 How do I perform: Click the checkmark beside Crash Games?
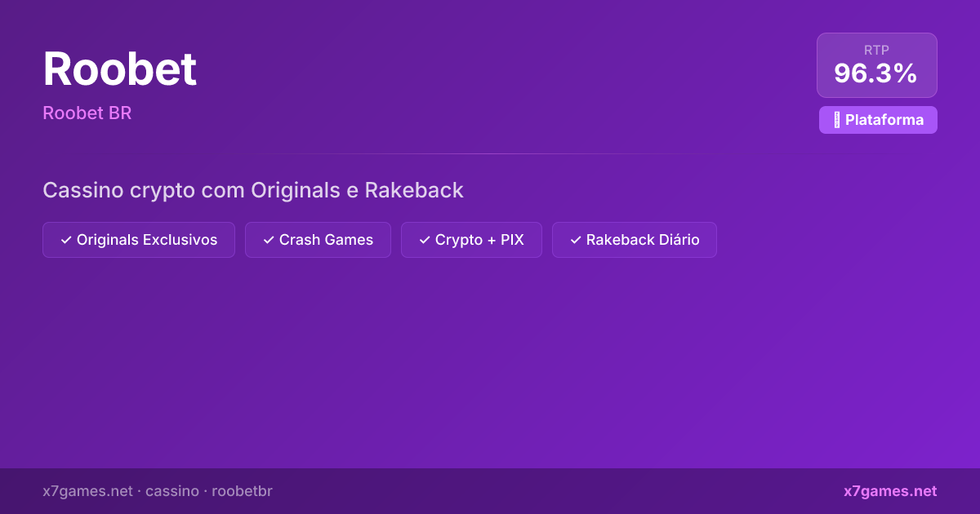click(269, 240)
